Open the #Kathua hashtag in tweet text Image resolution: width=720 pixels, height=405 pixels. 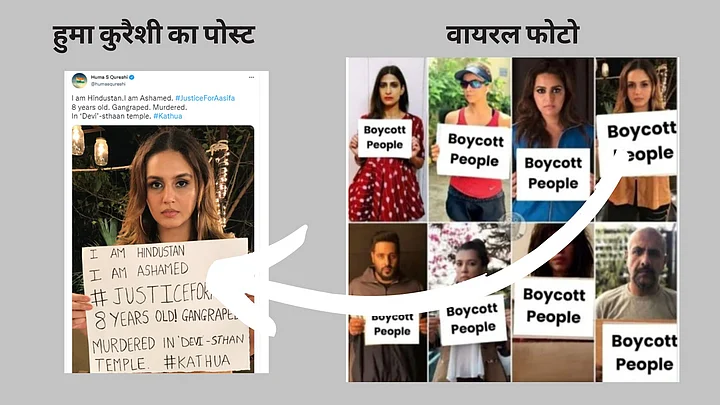tap(168, 116)
